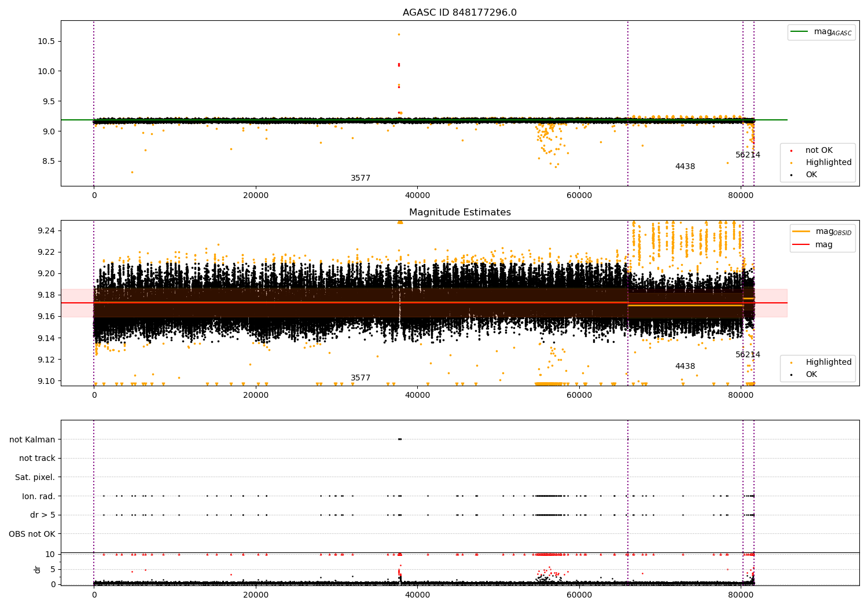This screenshot has height=608, width=868.
Task: Click the 9.12 y-axis tick label
Action: coord(47,360)
